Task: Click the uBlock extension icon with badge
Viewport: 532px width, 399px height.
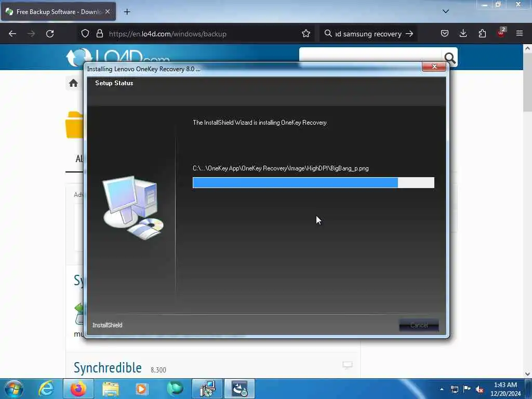Action: [x=501, y=33]
